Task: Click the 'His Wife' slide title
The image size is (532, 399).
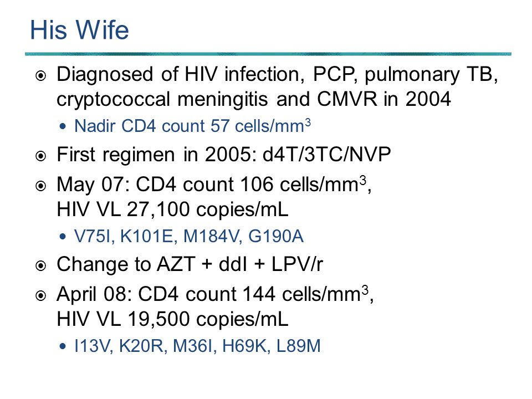Action: (79, 30)
